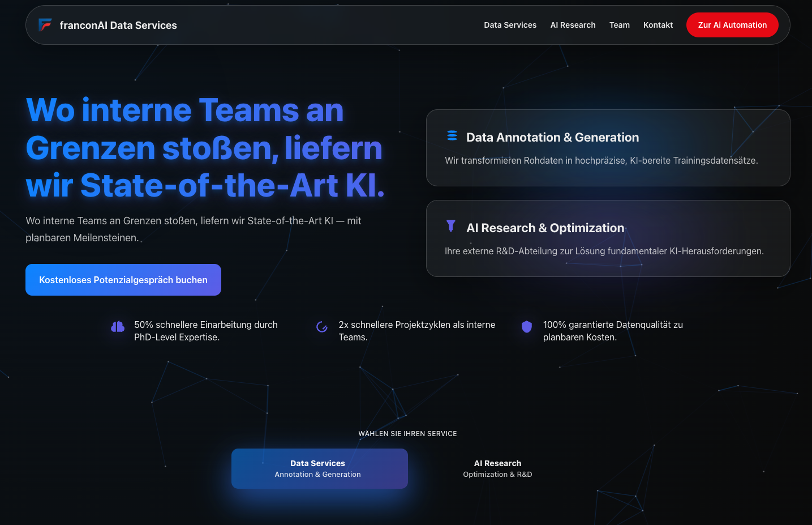The height and width of the screenshot is (525, 812).
Task: Open AI Research in the top navigation bar
Action: (x=573, y=25)
